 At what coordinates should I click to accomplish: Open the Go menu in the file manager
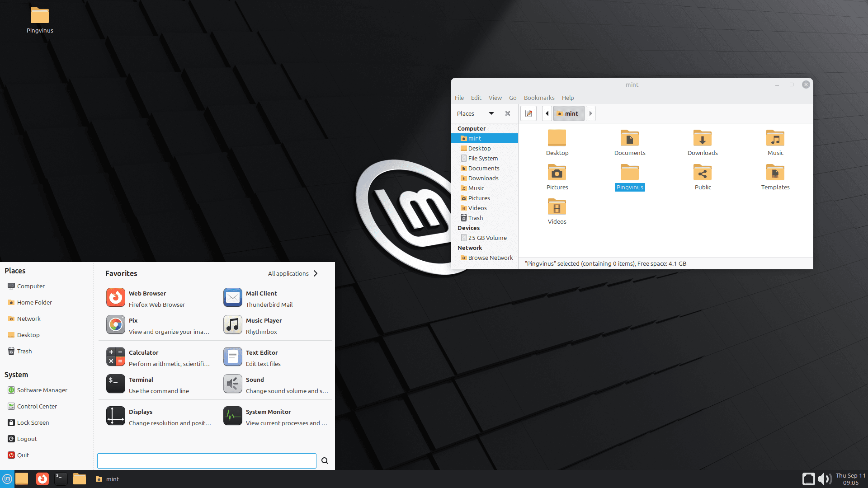click(512, 98)
